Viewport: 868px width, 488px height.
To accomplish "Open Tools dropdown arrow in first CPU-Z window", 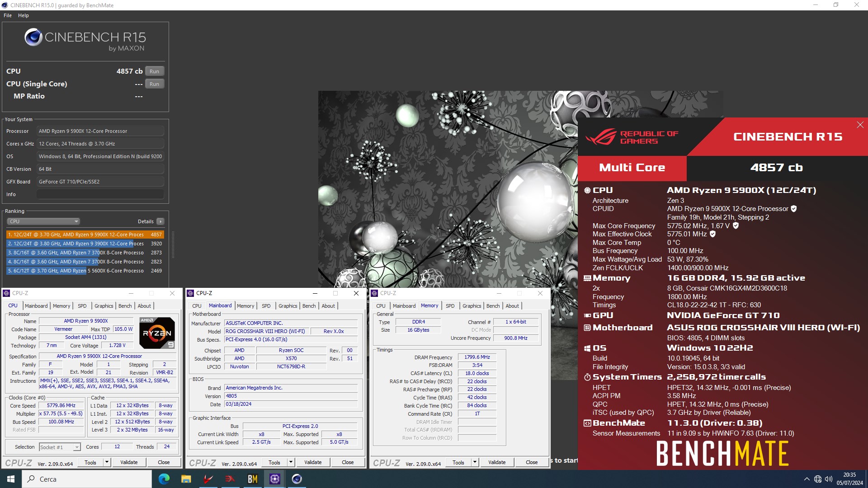I will tap(107, 462).
